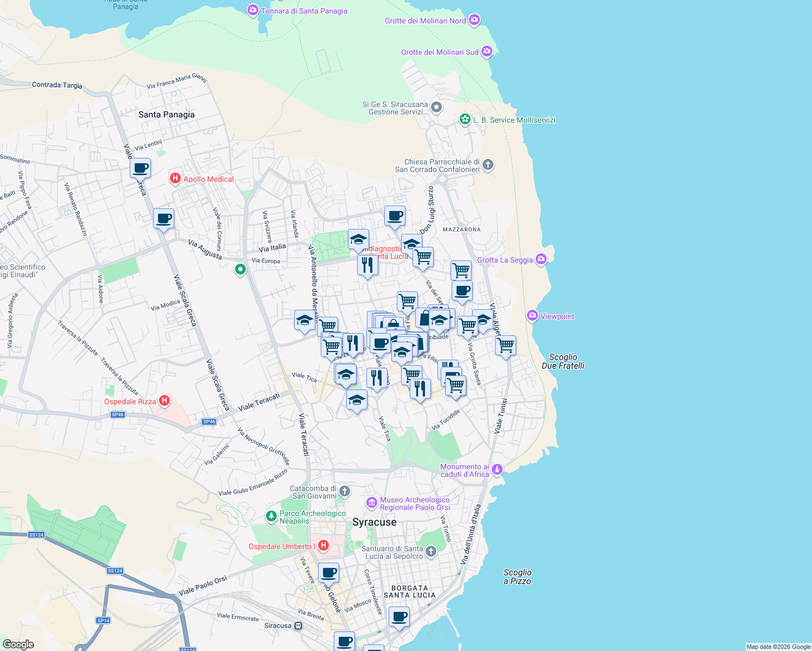Click the Grotta La Seggia cave marker

[x=541, y=259]
